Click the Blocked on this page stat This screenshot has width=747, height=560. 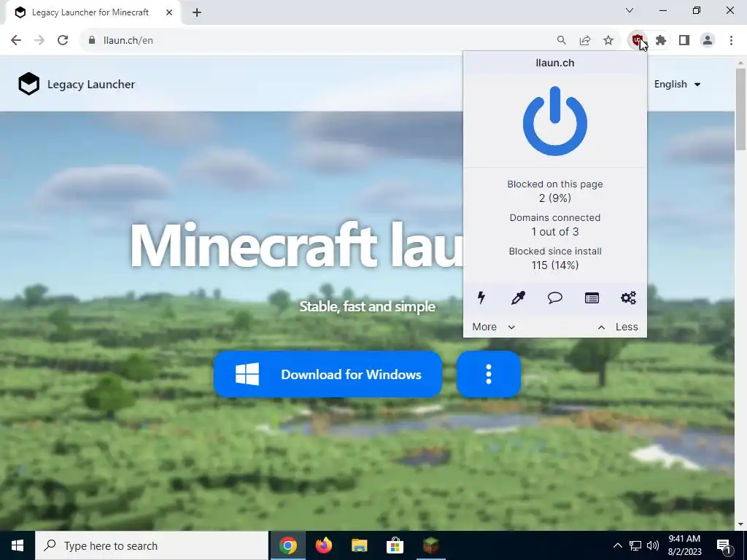[x=555, y=191]
